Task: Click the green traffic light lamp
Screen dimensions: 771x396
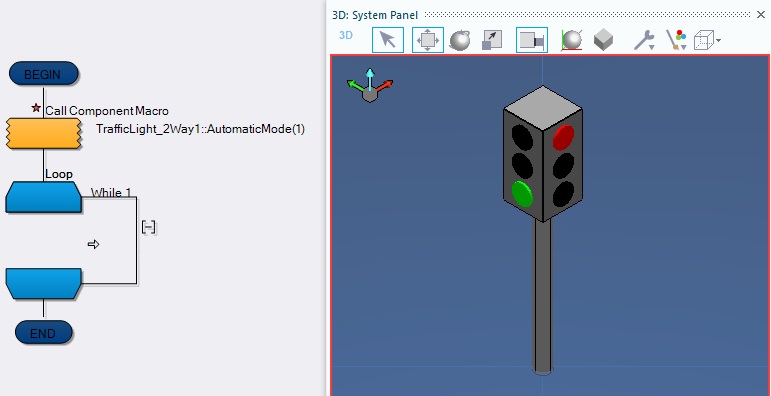Action: (522, 194)
